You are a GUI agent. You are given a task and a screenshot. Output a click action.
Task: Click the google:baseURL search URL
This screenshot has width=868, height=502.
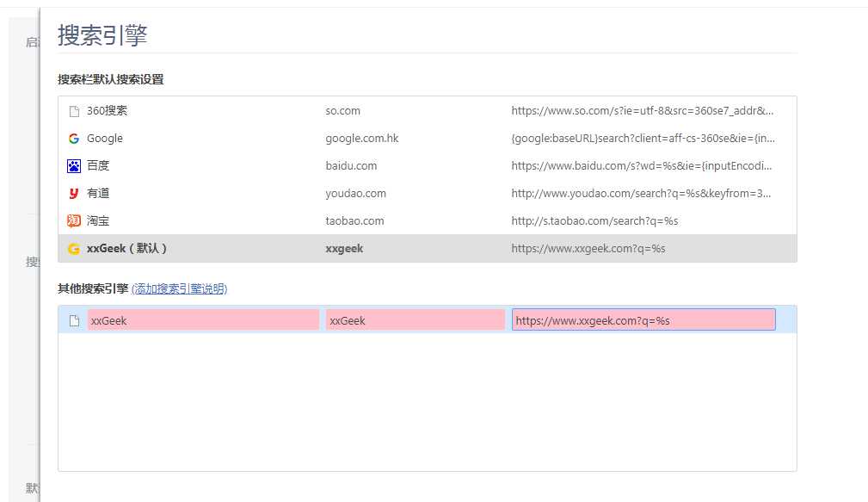643,139
